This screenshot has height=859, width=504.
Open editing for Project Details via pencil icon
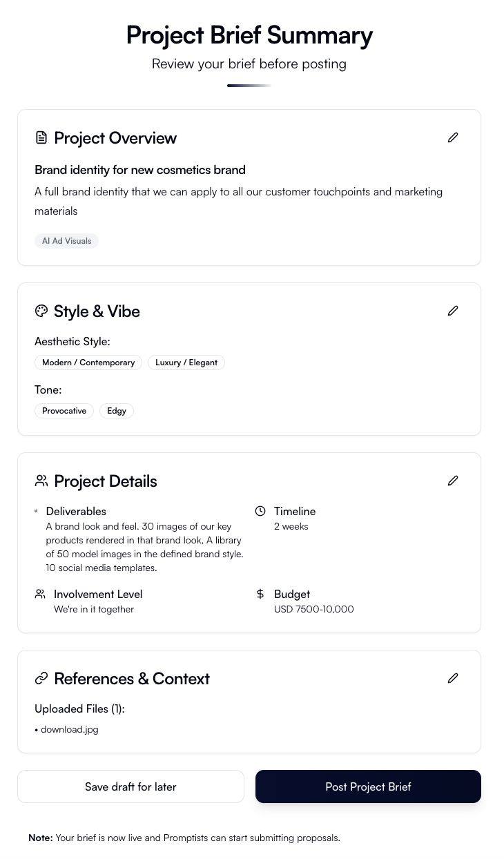[453, 481]
